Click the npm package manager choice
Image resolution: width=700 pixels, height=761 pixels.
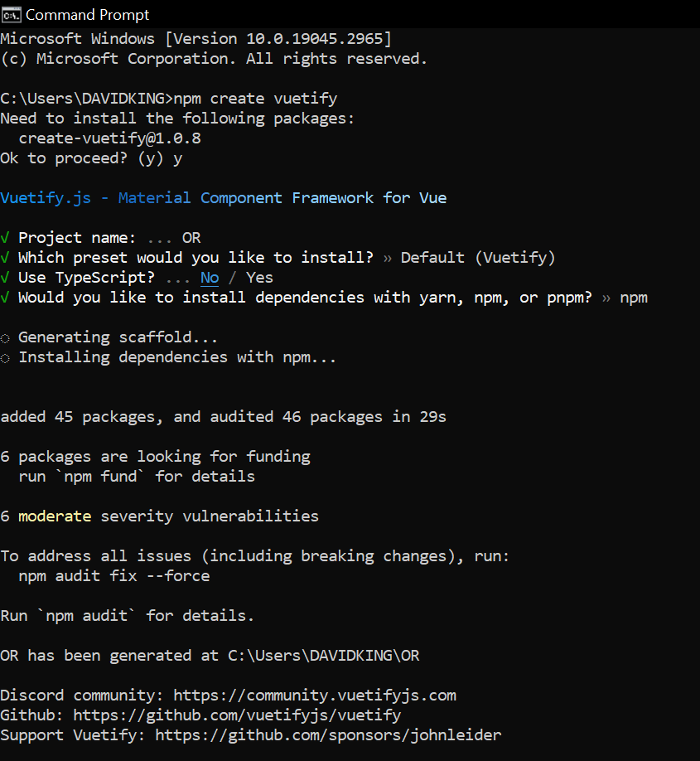point(634,298)
